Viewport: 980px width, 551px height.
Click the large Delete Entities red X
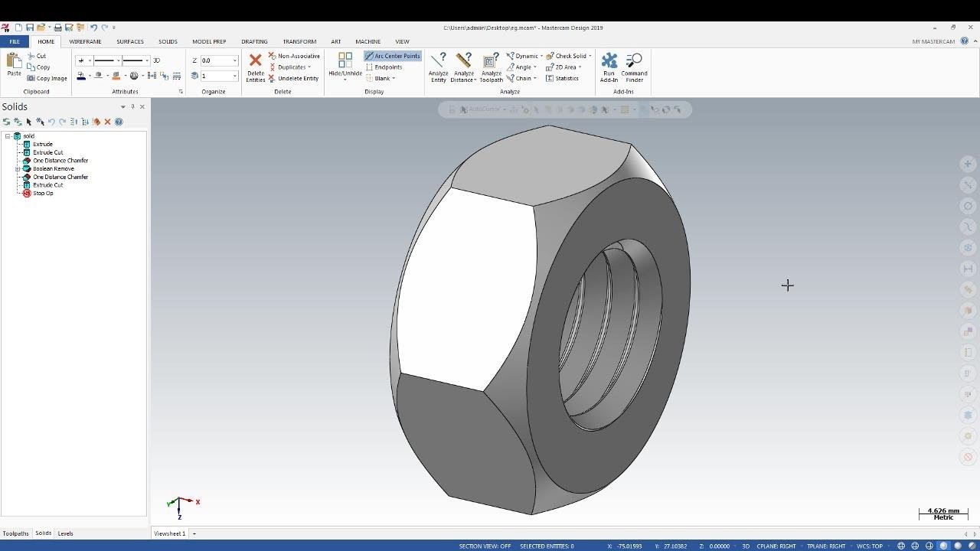255,60
